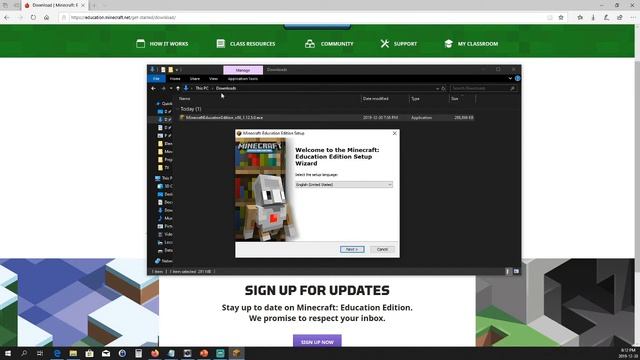Click the browser refresh button
Screen dimensions: 640x360
(33, 18)
